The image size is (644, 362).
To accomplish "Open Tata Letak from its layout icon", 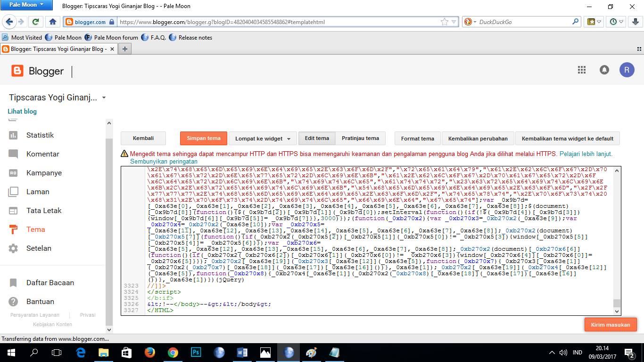I will click(x=13, y=211).
